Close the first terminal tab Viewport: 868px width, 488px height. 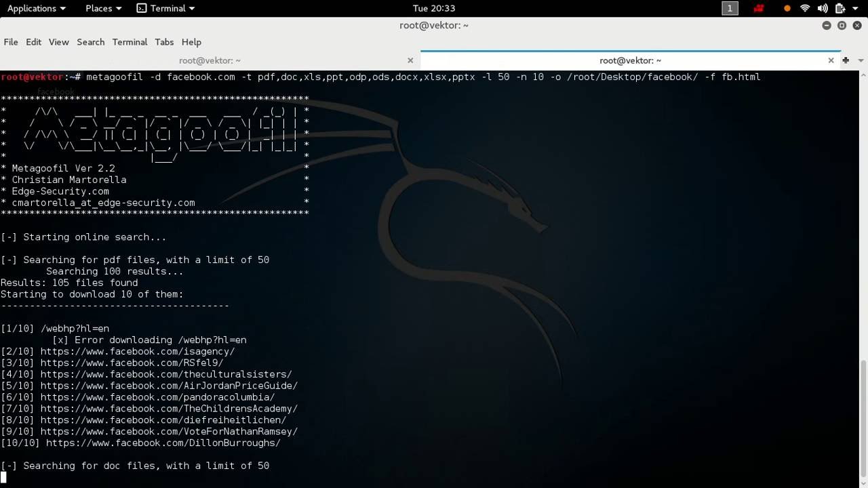(410, 60)
